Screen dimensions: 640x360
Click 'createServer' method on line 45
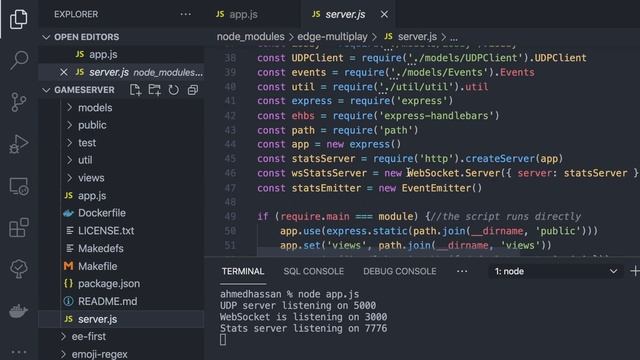[x=500, y=159]
